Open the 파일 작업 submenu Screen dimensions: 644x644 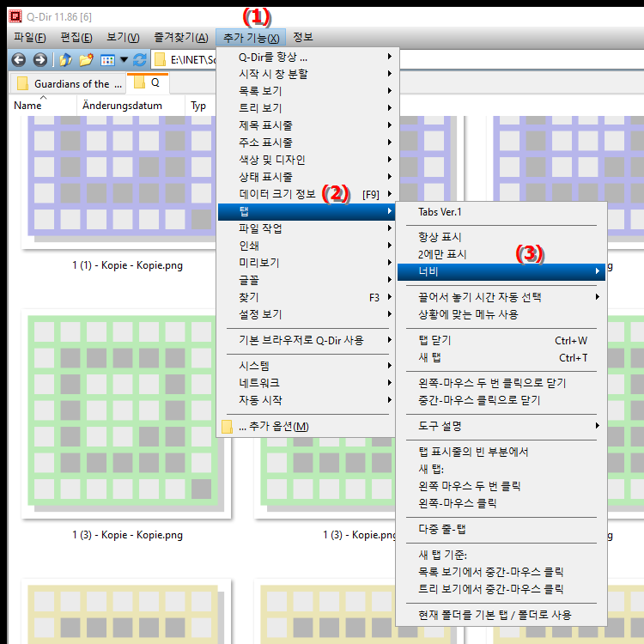306,228
